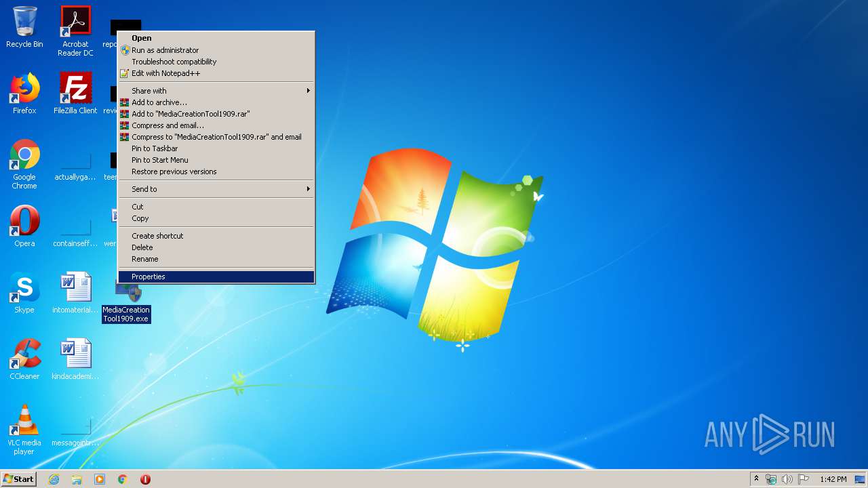The width and height of the screenshot is (868, 488).
Task: Select the FileZilla Client desktop icon
Action: [75, 94]
